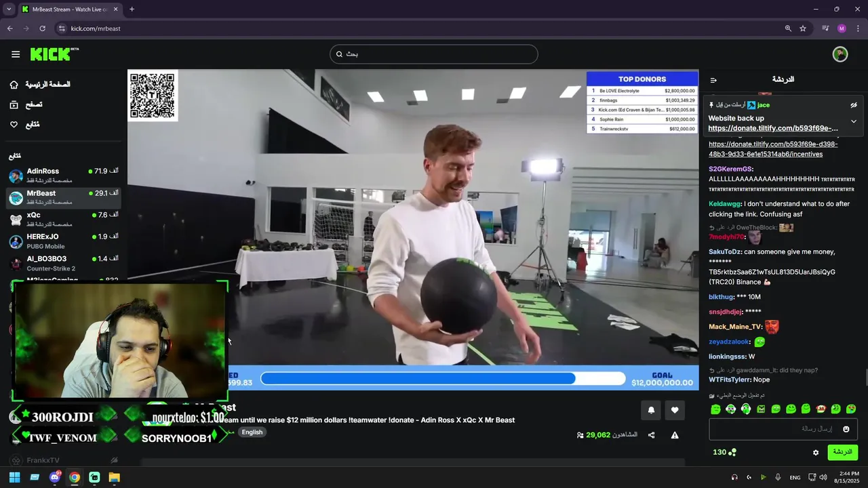
Task: Click the KICK logo
Action: (x=54, y=54)
